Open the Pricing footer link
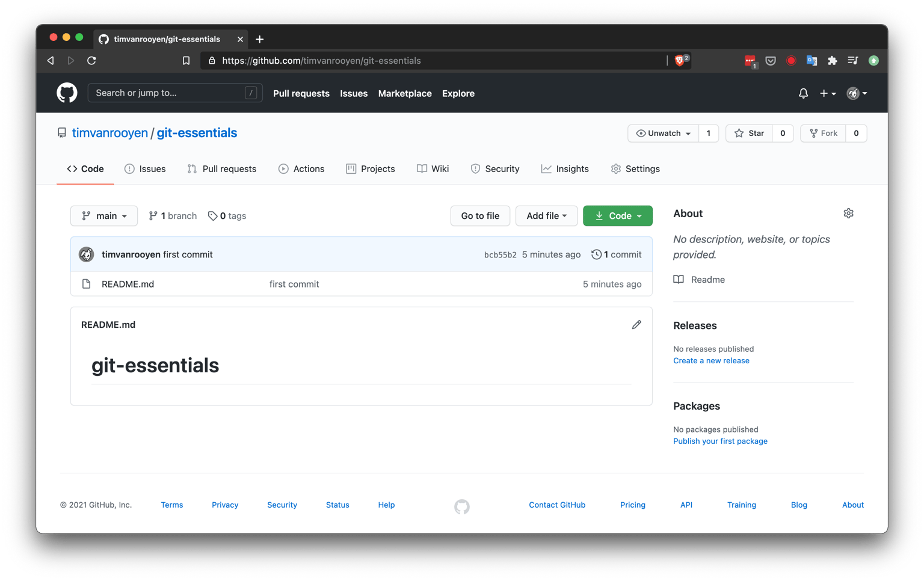 [x=633, y=505]
